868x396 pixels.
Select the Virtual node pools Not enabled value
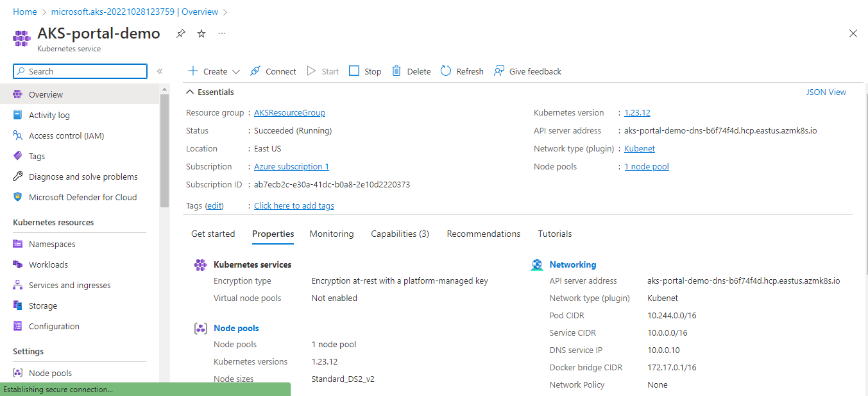pos(334,298)
